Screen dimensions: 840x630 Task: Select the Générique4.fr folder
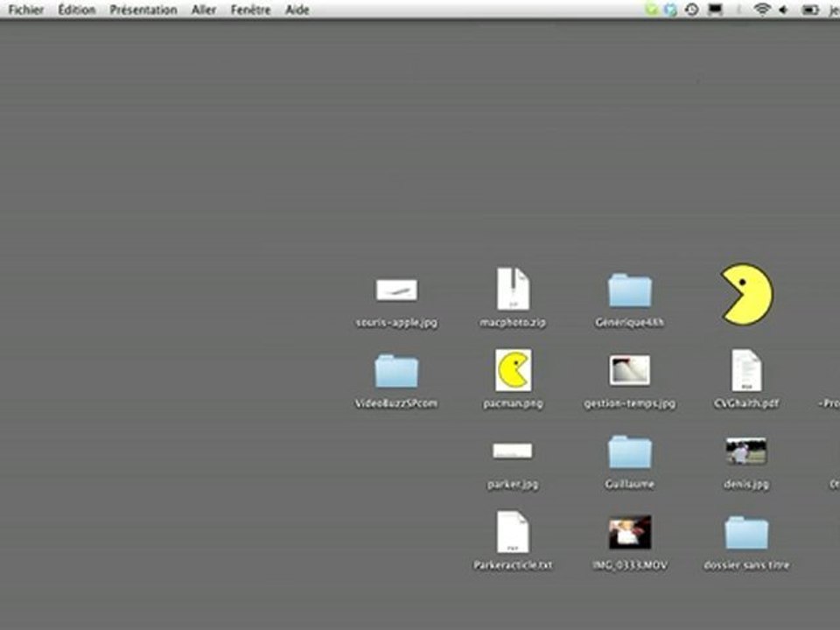pos(629,290)
